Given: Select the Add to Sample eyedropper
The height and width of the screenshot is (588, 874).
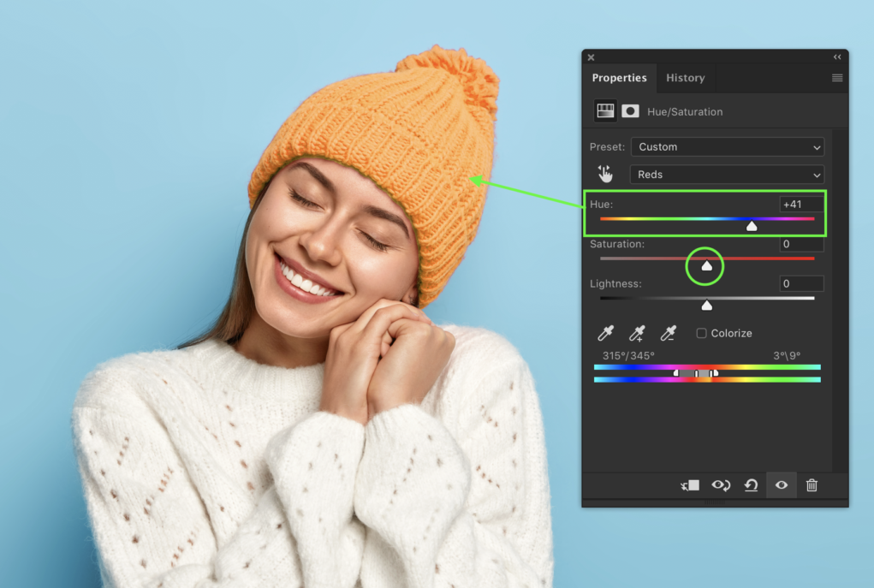Looking at the screenshot, I should [638, 333].
